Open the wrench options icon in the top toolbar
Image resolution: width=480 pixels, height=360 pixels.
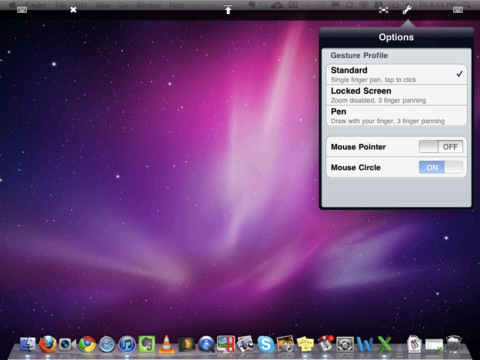(x=407, y=10)
